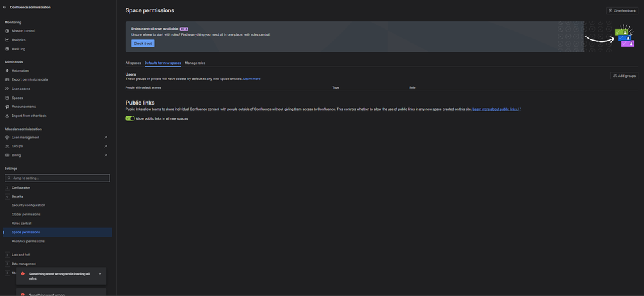Image resolution: width=644 pixels, height=296 pixels.
Task: Click external arrow icon next to Billing
Action: tap(106, 155)
